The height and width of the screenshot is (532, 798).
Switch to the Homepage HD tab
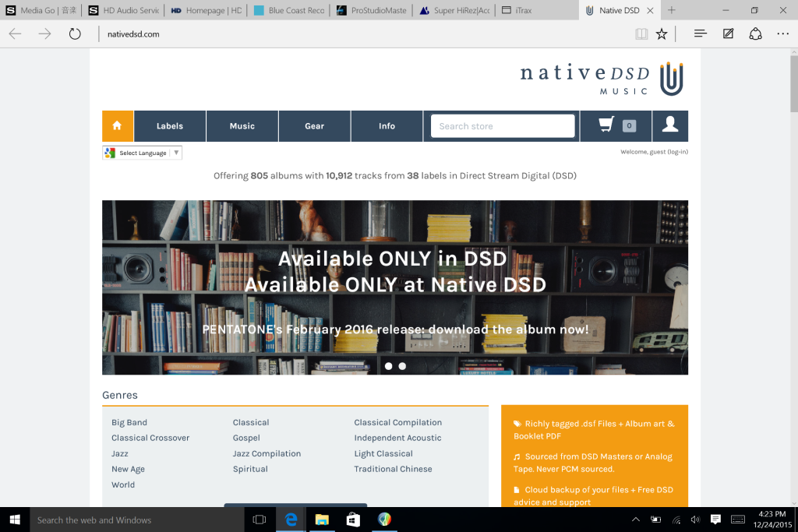(x=206, y=10)
